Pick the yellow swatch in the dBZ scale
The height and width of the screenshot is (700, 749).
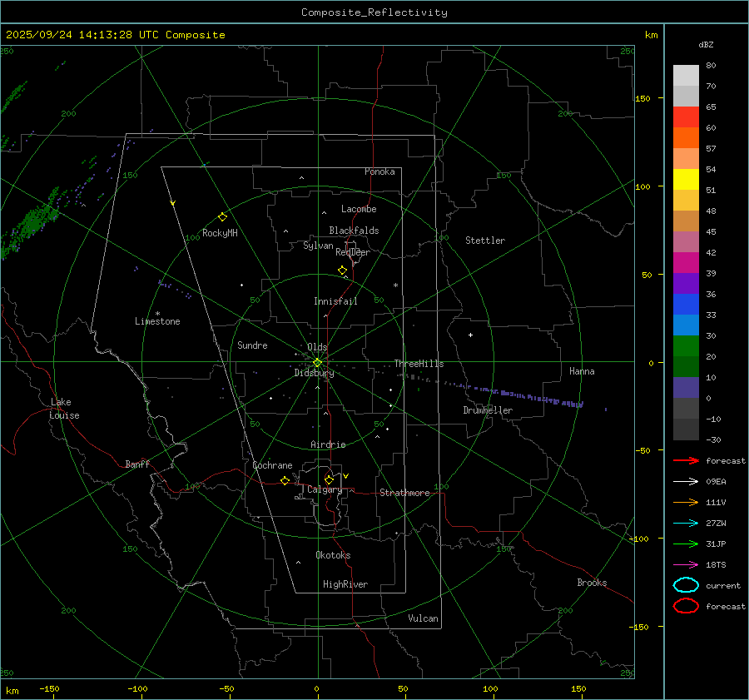(686, 179)
